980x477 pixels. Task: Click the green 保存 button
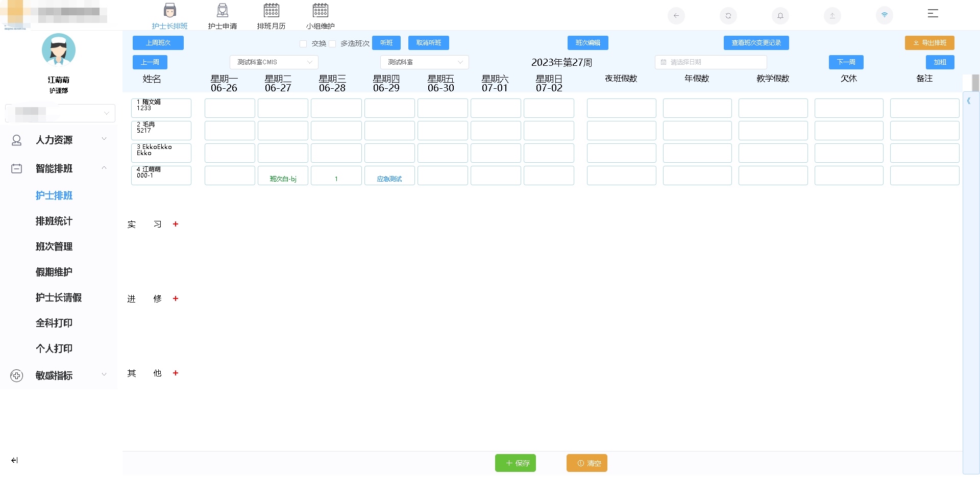click(x=516, y=463)
